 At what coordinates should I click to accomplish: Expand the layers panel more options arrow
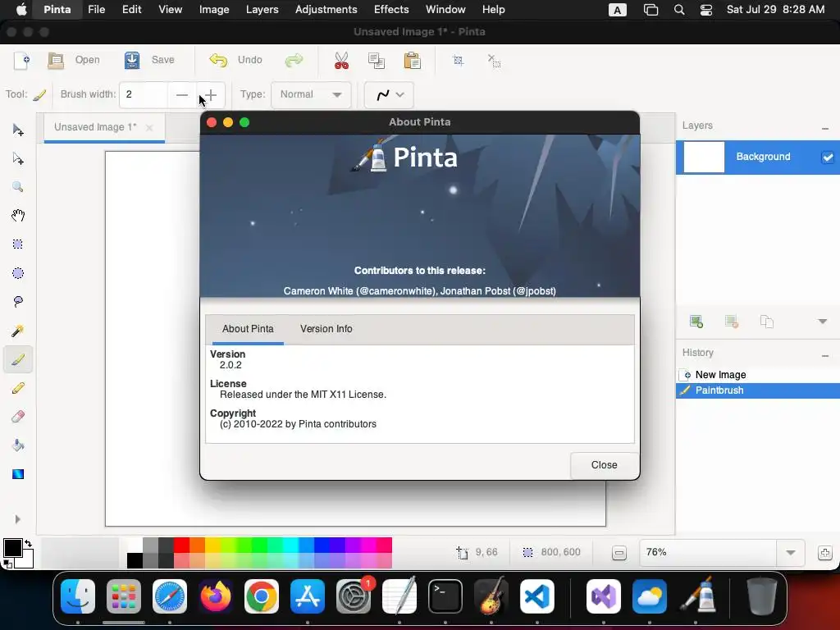click(822, 322)
